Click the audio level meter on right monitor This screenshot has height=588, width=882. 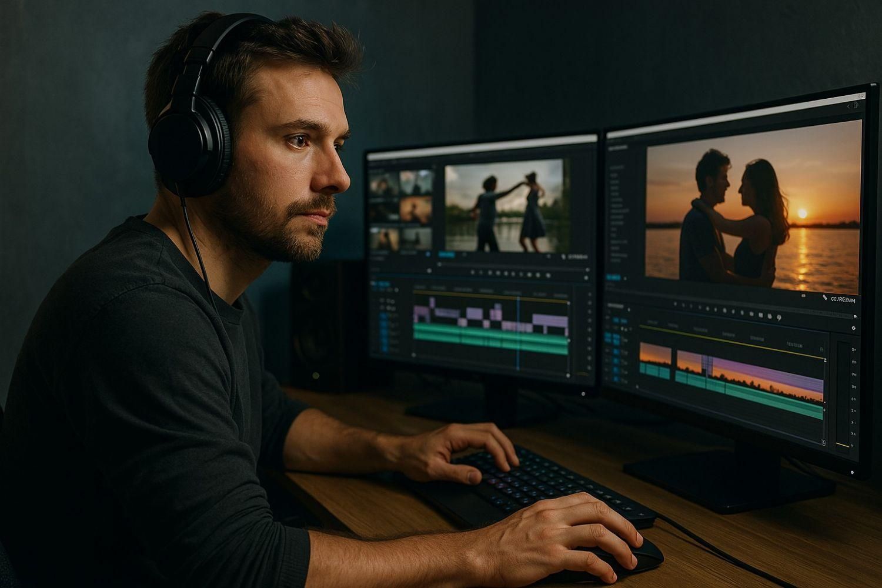pyautogui.click(x=844, y=394)
